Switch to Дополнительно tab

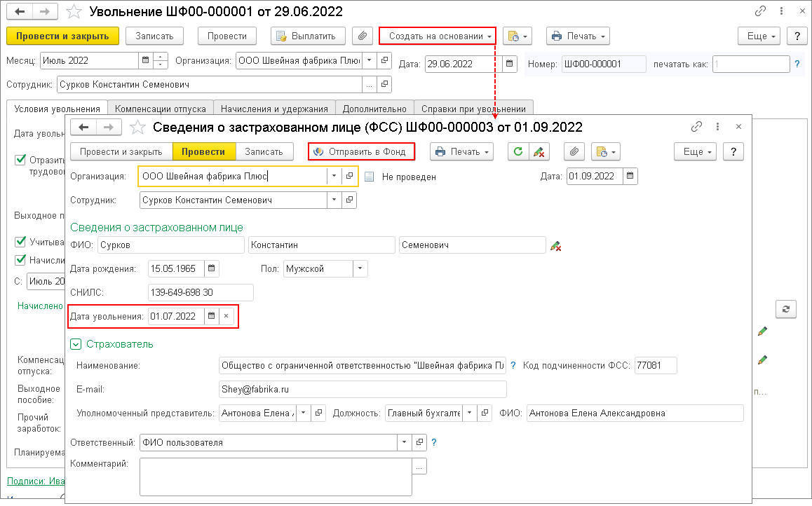point(374,109)
